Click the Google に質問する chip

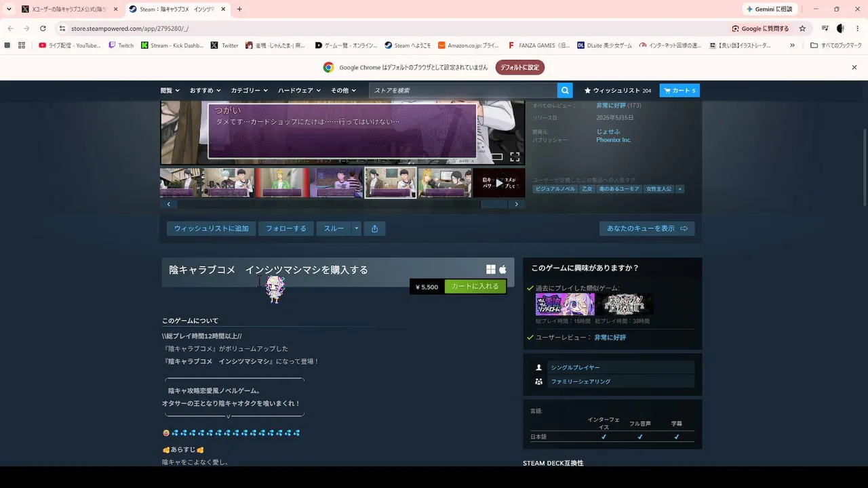tap(760, 28)
